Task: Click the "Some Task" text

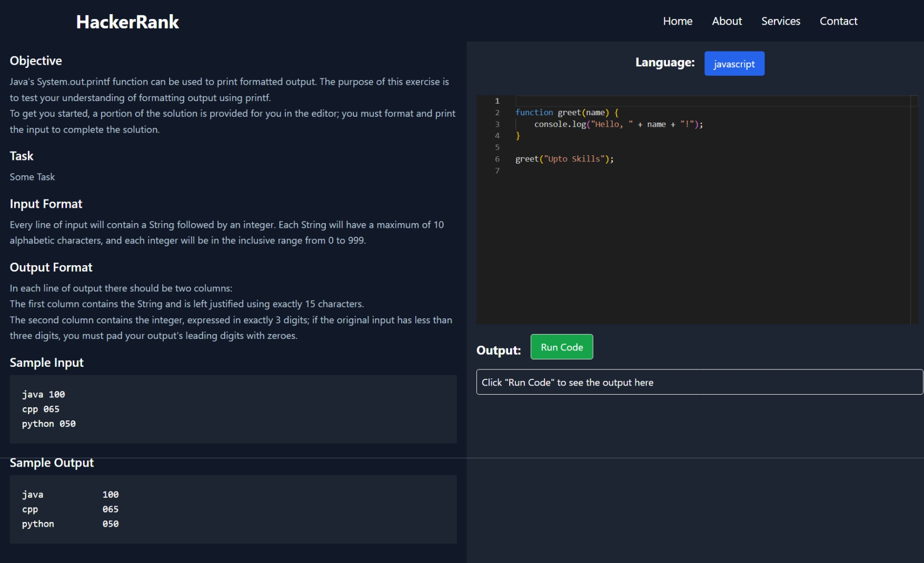Action: pos(32,177)
